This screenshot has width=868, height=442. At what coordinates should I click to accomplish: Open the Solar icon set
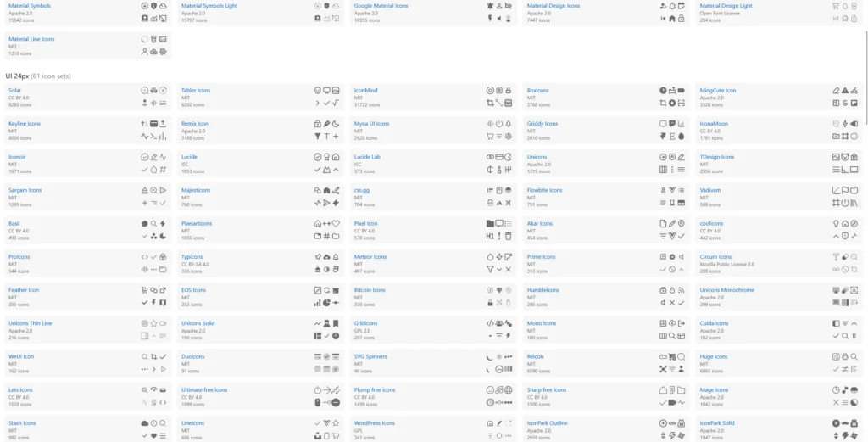coord(15,90)
